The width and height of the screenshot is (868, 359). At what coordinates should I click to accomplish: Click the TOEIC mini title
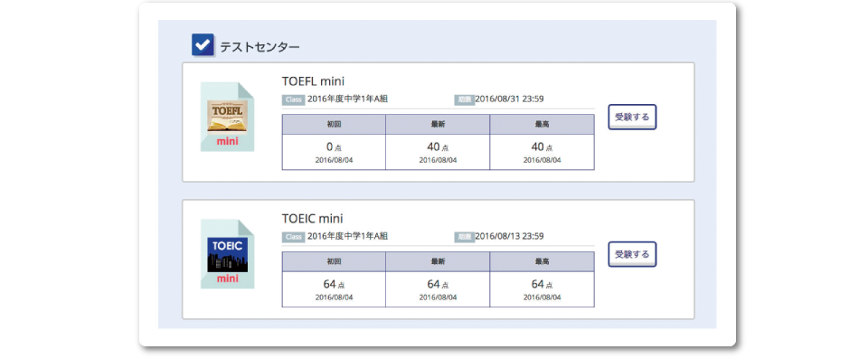tap(312, 219)
